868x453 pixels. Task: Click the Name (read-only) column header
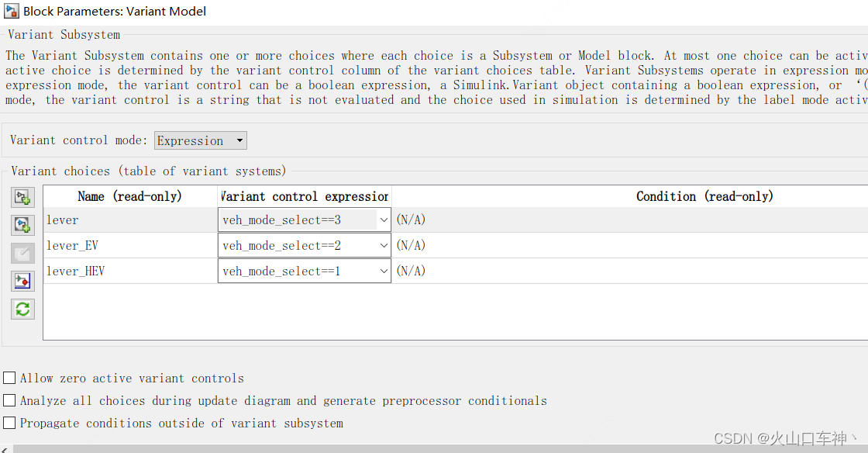click(130, 196)
